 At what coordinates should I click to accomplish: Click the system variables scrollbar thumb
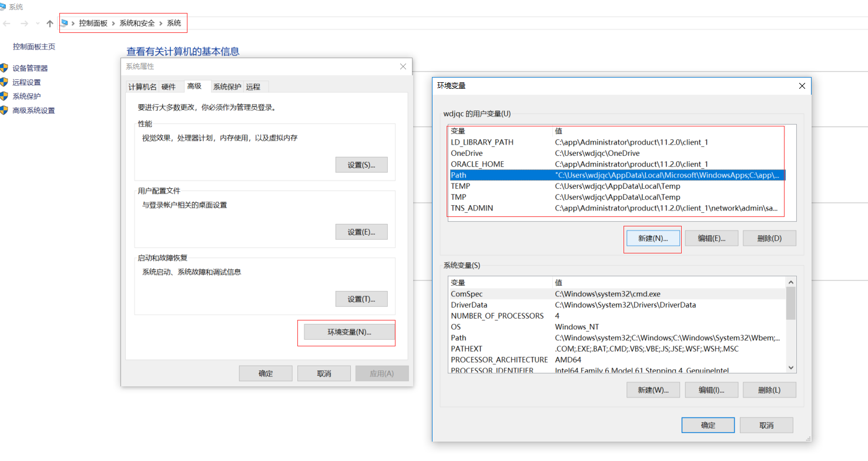(791, 303)
